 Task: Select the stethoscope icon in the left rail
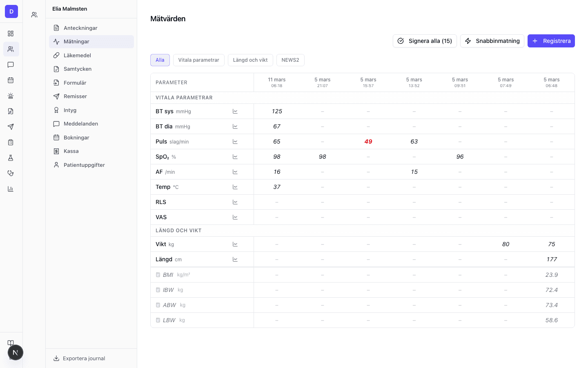click(x=11, y=173)
